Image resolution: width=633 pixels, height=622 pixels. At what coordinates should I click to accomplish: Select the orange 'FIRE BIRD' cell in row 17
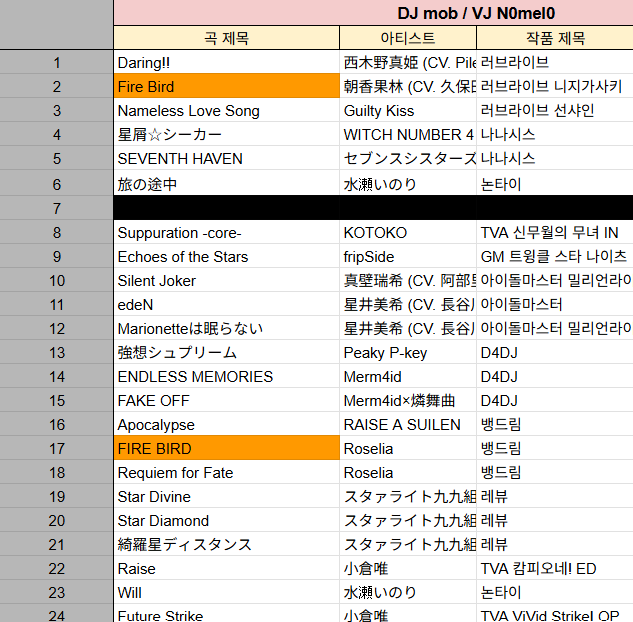point(226,448)
